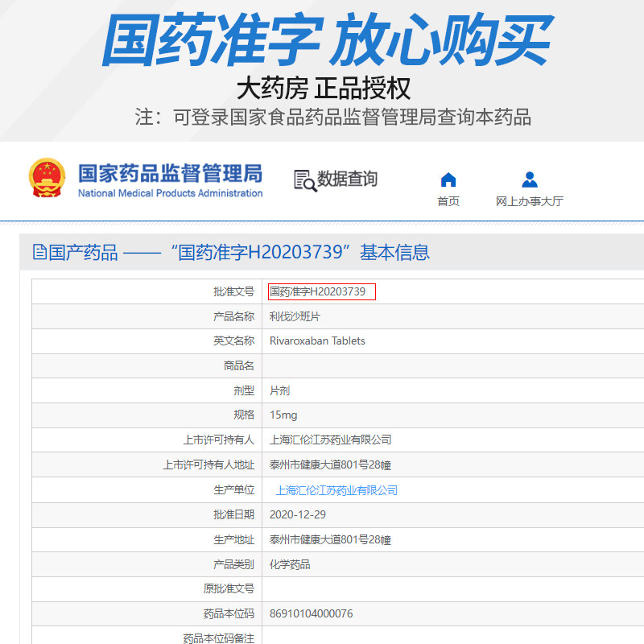The height and width of the screenshot is (644, 644).
Task: Click the document icon before 国产药品
Action: pyautogui.click(x=39, y=252)
